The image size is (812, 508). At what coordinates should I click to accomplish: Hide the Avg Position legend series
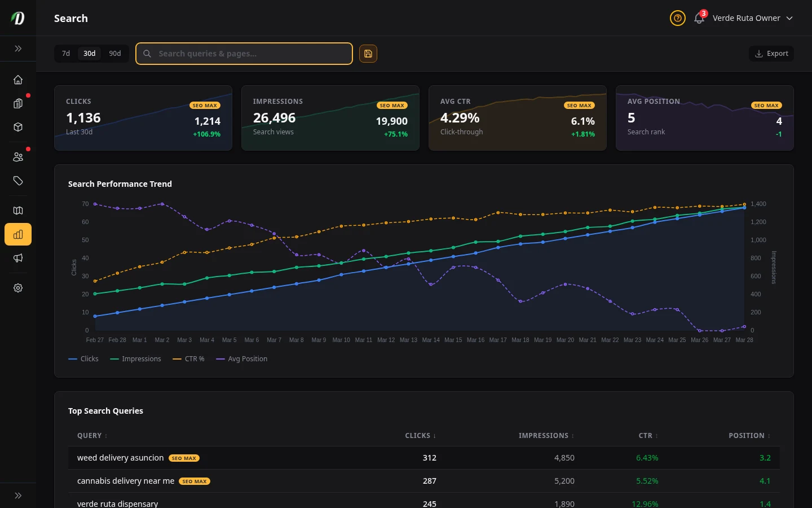point(242,359)
